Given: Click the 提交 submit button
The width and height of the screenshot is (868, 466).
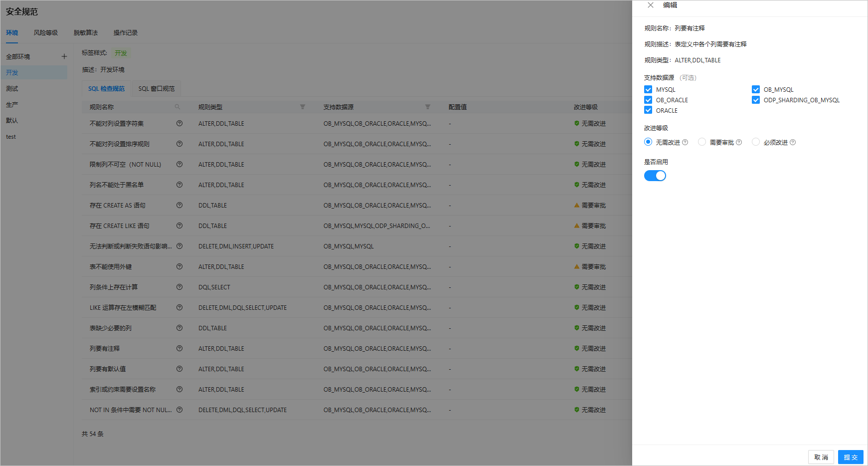Looking at the screenshot, I should (x=851, y=457).
